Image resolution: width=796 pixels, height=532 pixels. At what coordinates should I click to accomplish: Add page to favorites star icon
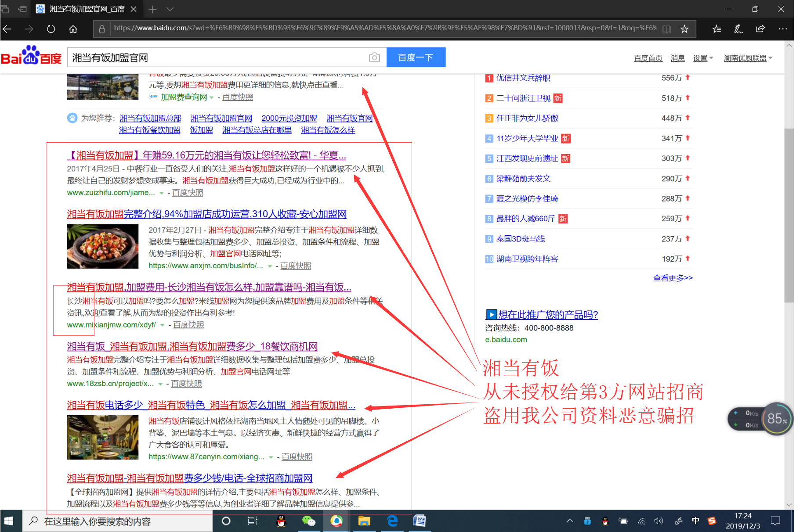tap(684, 29)
